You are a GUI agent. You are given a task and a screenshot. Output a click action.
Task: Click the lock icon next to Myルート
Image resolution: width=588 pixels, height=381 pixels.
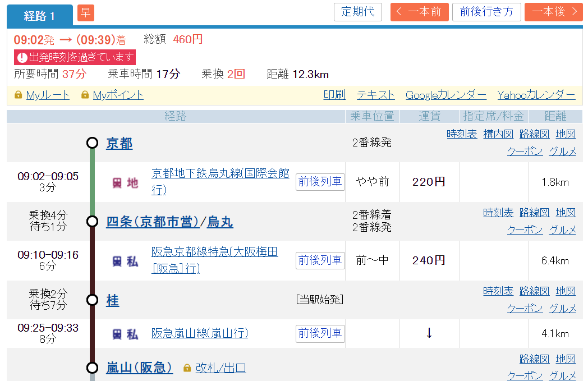(18, 95)
